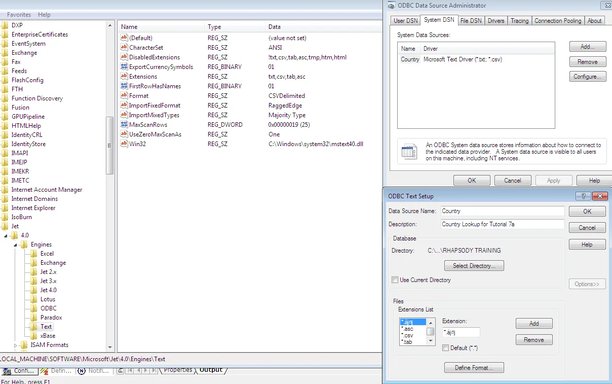Screen dimensions: 612x384
Task: Click the ExportCurrencySymbols binary value icon
Action: [124, 67]
